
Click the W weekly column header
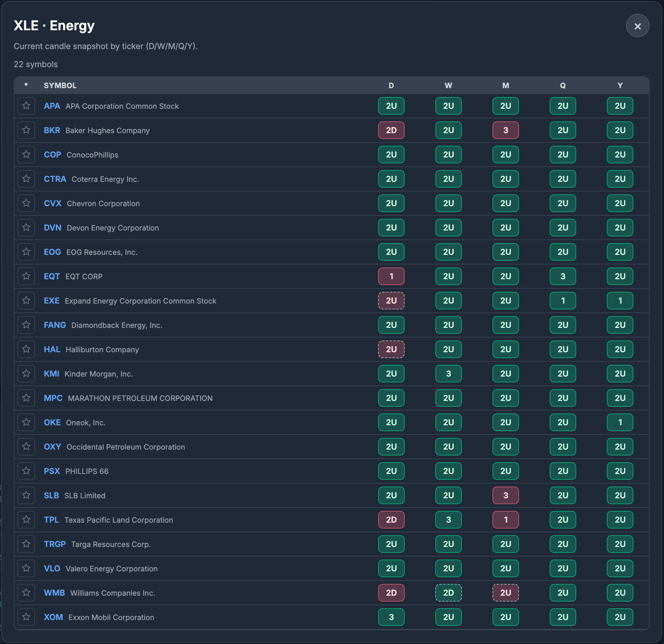[448, 85]
